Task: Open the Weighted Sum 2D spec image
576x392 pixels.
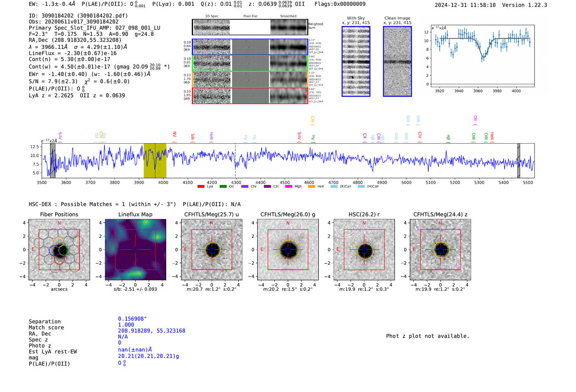Action: (250, 27)
